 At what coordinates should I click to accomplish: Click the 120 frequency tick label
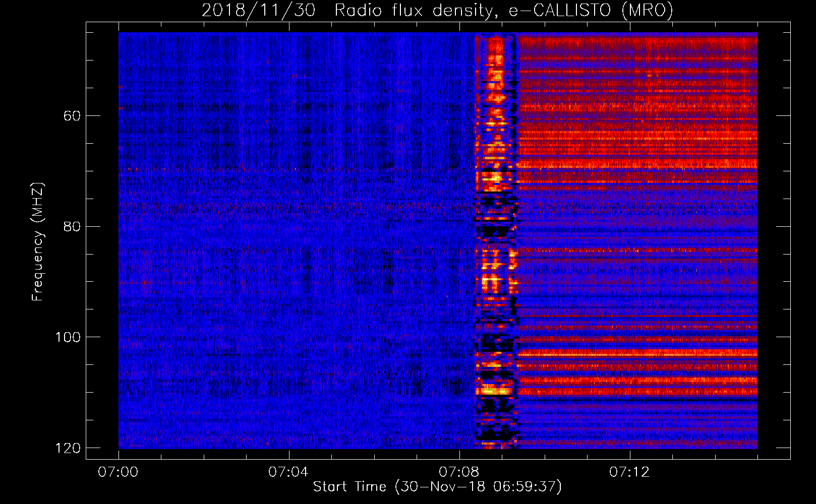(x=68, y=448)
